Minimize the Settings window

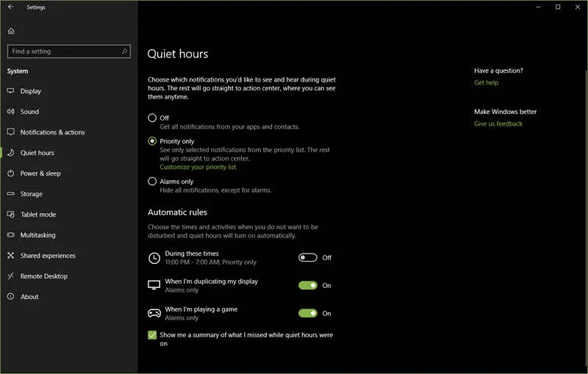click(538, 7)
